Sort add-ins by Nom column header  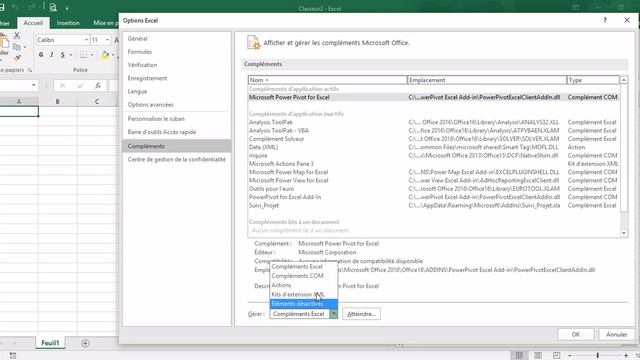(327, 80)
